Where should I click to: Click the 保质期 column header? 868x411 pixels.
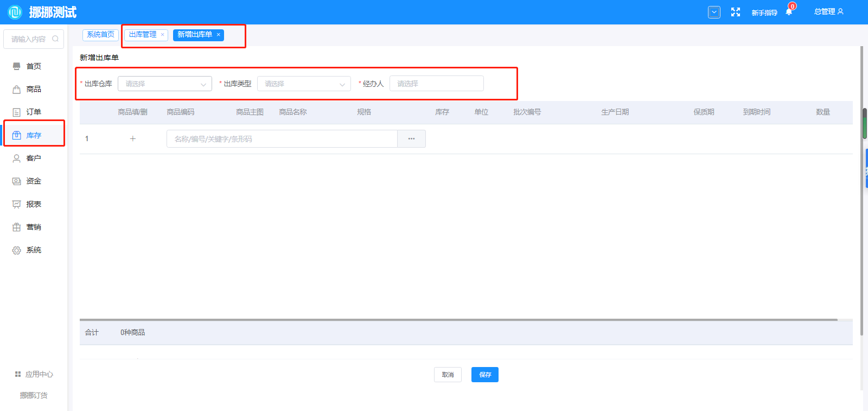coord(704,112)
